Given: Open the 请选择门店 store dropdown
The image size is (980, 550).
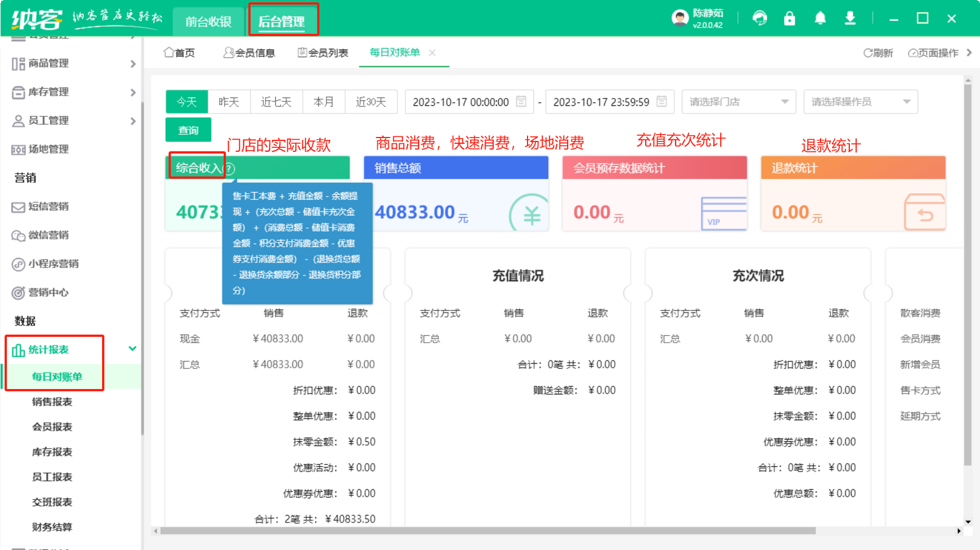Looking at the screenshot, I should 739,102.
